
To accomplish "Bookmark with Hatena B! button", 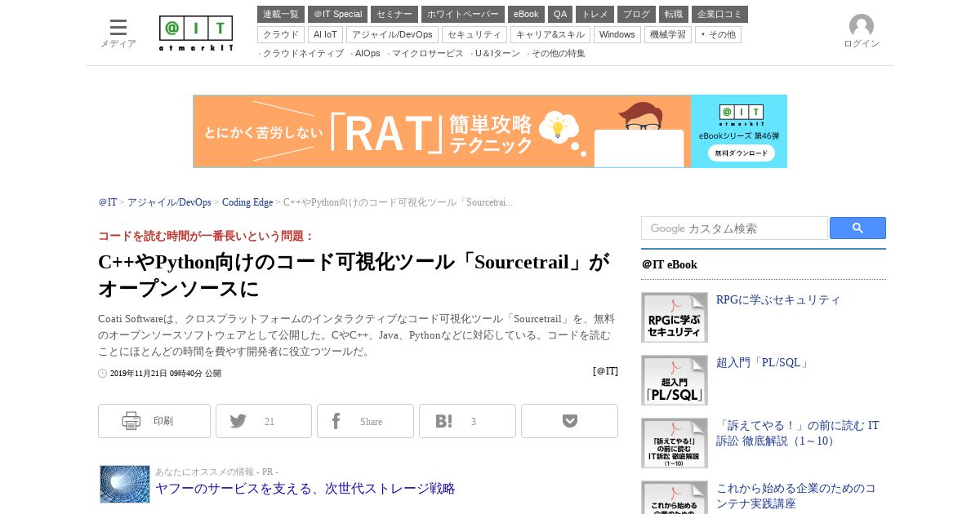I will (x=467, y=421).
